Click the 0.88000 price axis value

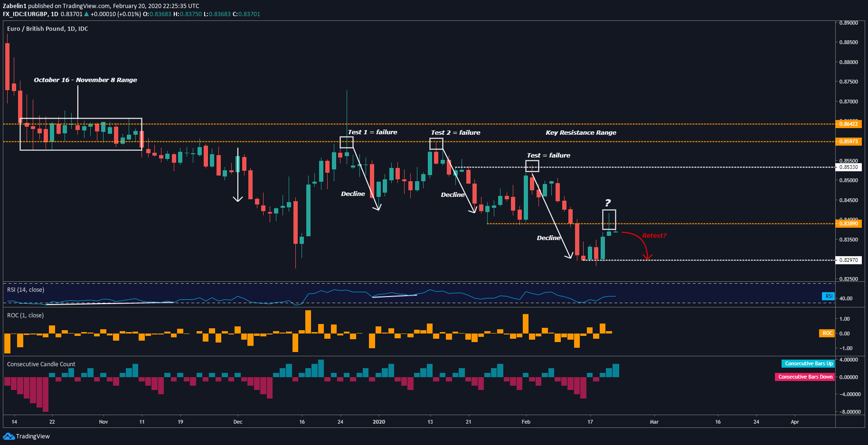(849, 62)
